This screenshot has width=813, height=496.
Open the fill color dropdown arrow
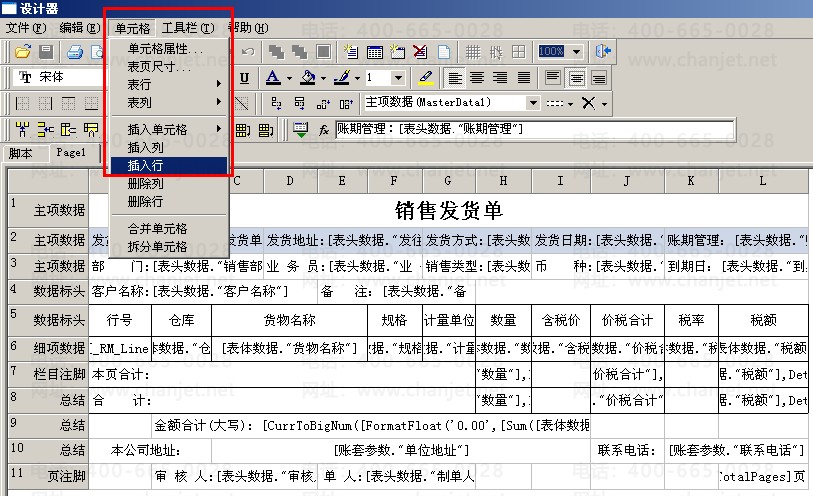[323, 79]
